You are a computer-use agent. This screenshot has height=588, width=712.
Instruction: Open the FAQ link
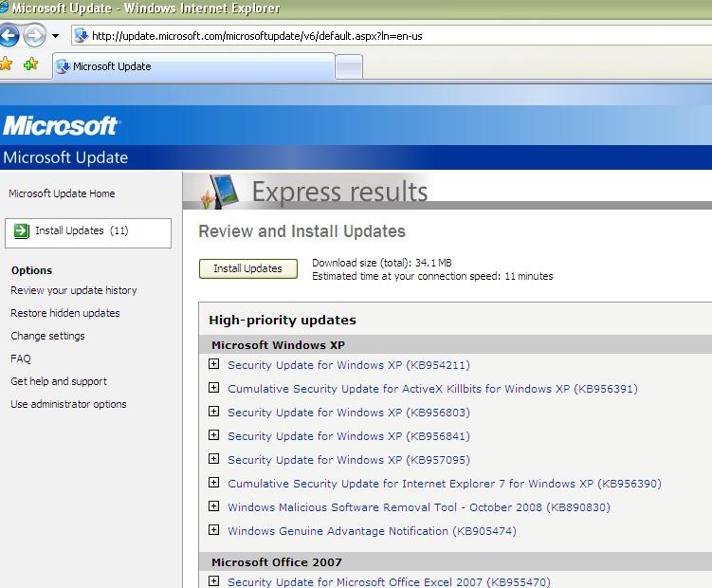click(x=21, y=358)
